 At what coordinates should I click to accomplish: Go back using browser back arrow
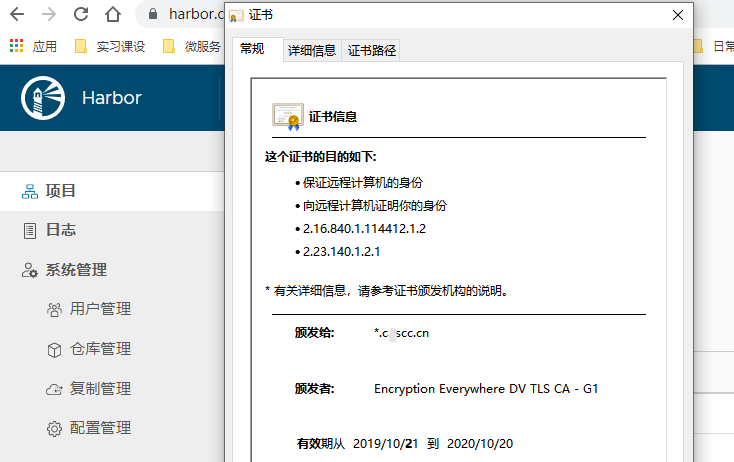[17, 14]
